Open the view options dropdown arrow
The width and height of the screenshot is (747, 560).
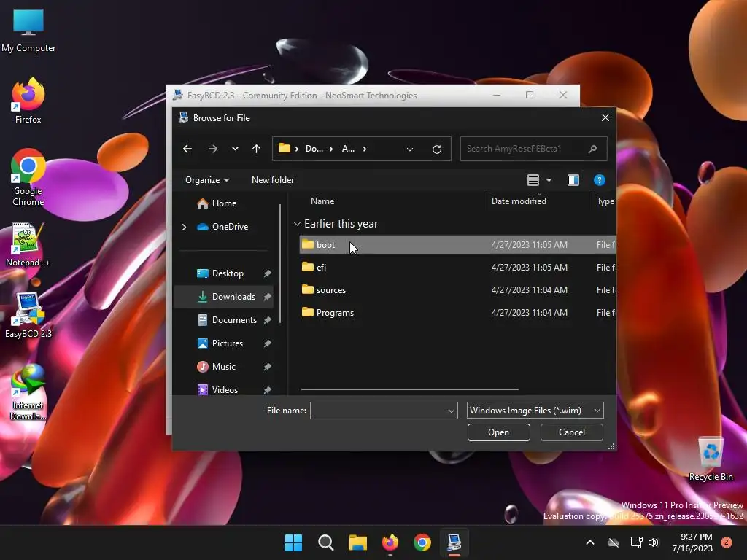549,180
